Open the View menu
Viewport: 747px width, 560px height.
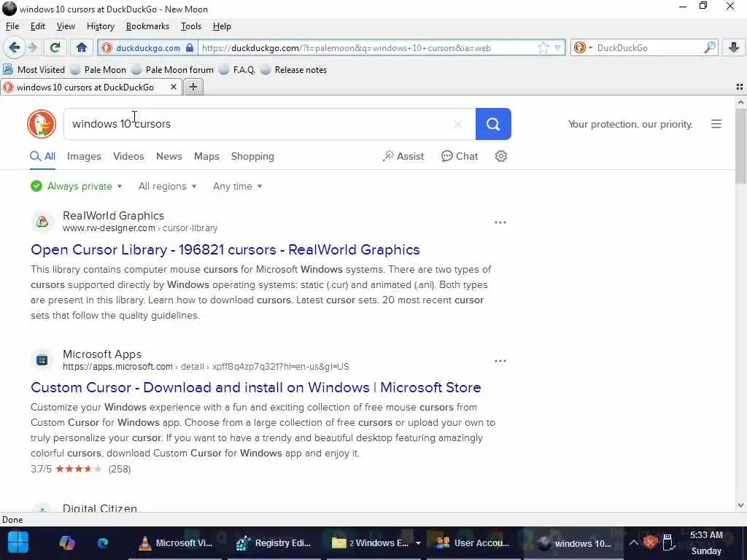pos(66,26)
